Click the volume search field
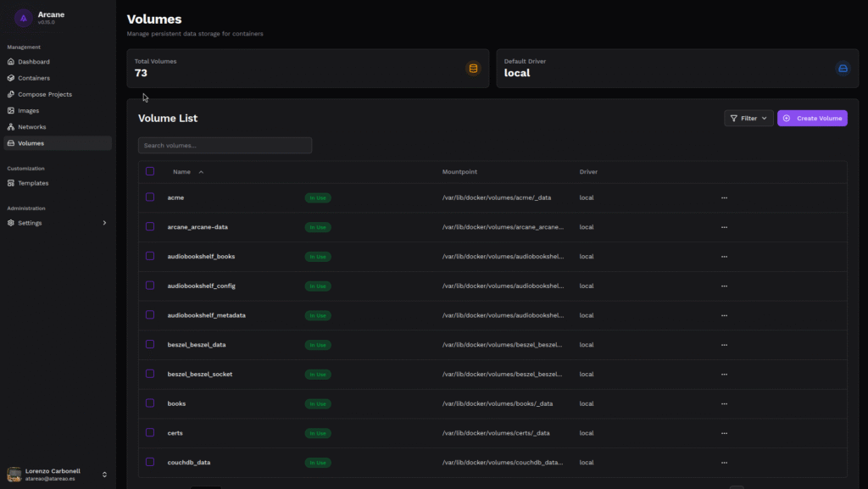Screen dimensions: 868x489 tap(225, 146)
